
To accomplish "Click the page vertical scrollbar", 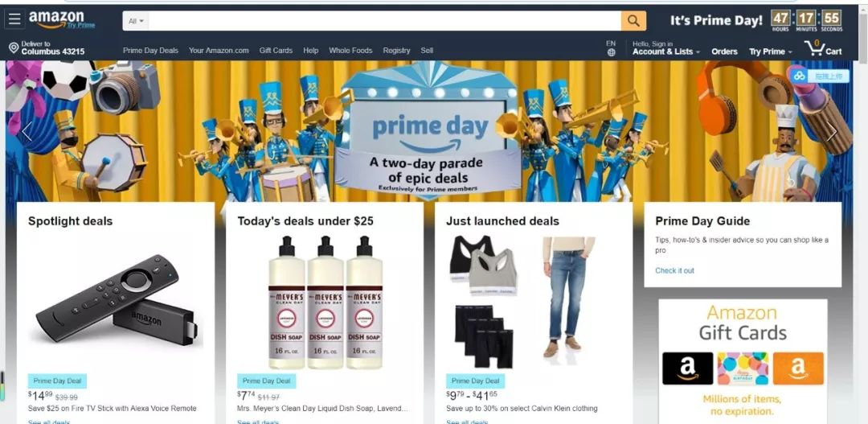I will pos(863,211).
